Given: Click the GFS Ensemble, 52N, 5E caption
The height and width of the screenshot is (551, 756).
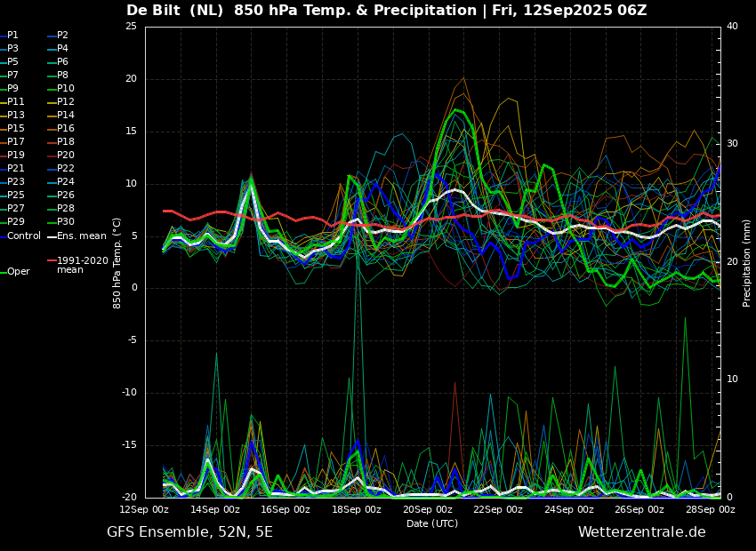Looking at the screenshot, I should (190, 532).
